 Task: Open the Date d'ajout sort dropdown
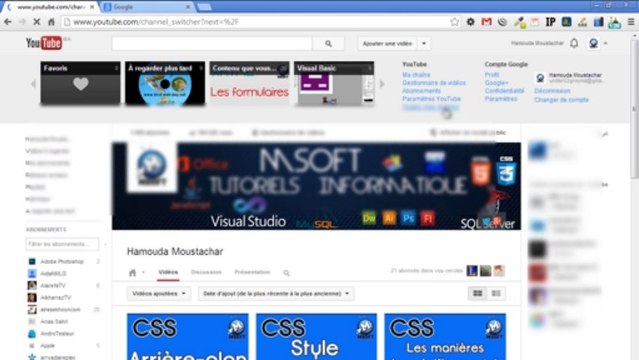click(276, 294)
